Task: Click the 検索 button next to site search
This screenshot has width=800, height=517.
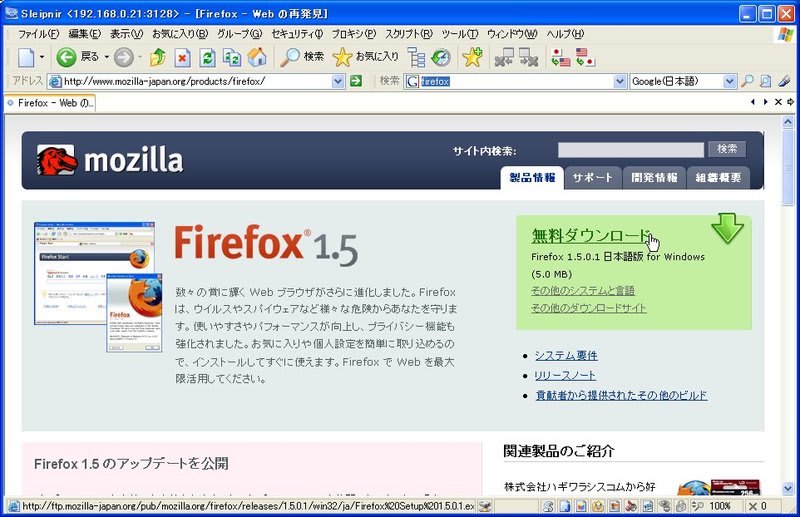Action: [727, 149]
